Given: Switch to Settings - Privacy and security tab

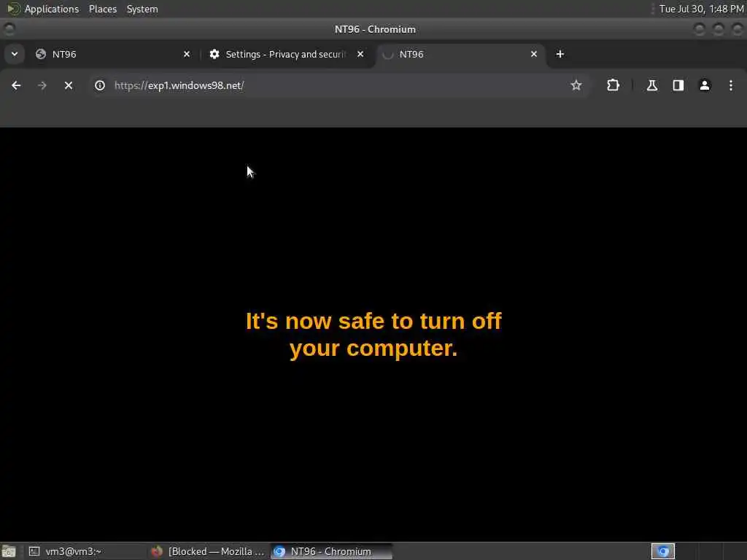Looking at the screenshot, I should tap(287, 54).
